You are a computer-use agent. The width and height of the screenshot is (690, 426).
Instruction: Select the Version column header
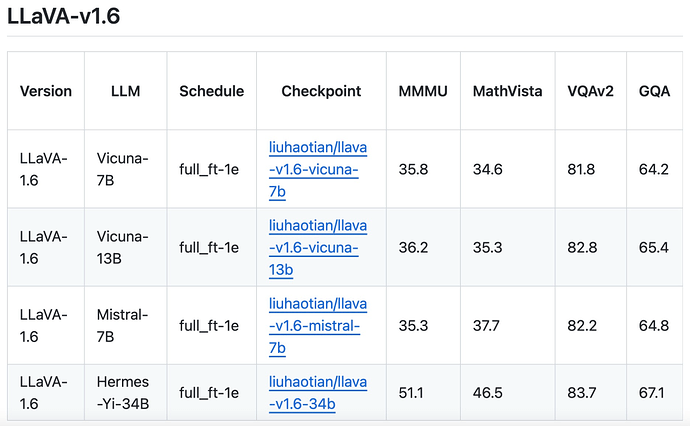click(x=46, y=91)
